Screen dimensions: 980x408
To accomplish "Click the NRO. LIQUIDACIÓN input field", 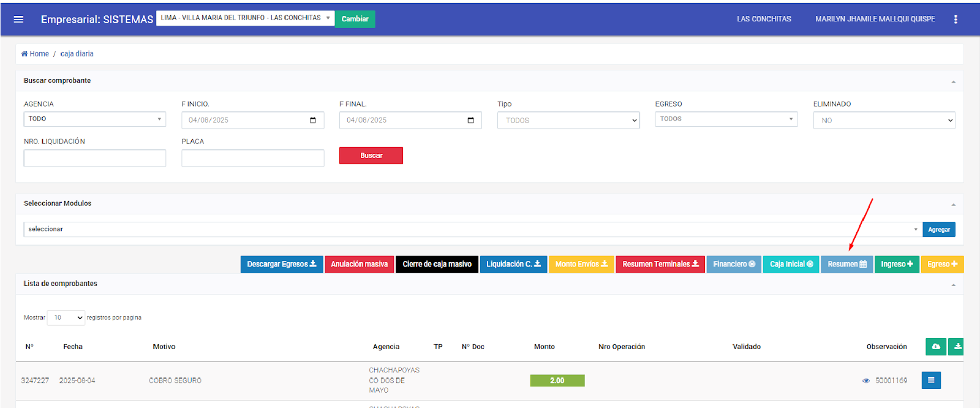I will (x=94, y=158).
